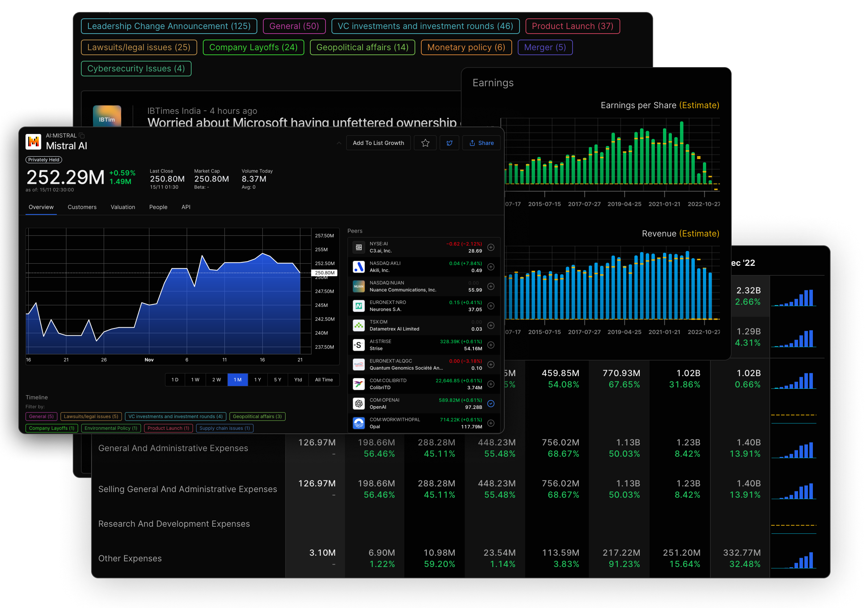Select the 1 Y chart range
Image resolution: width=868 pixels, height=608 pixels.
[258, 380]
